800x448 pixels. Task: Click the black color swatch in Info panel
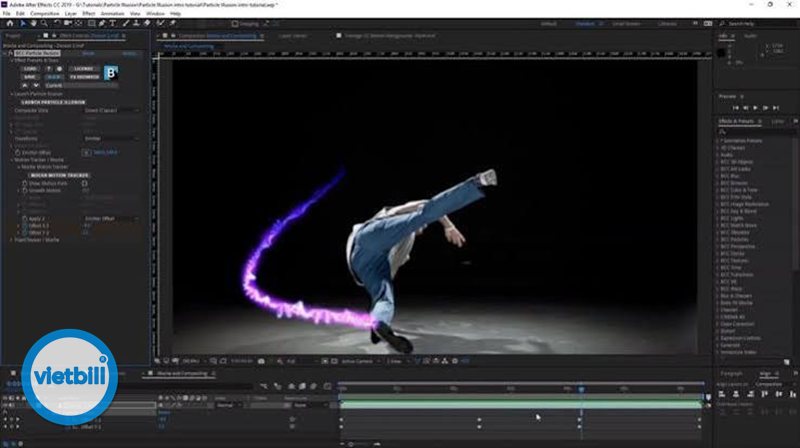(x=721, y=53)
